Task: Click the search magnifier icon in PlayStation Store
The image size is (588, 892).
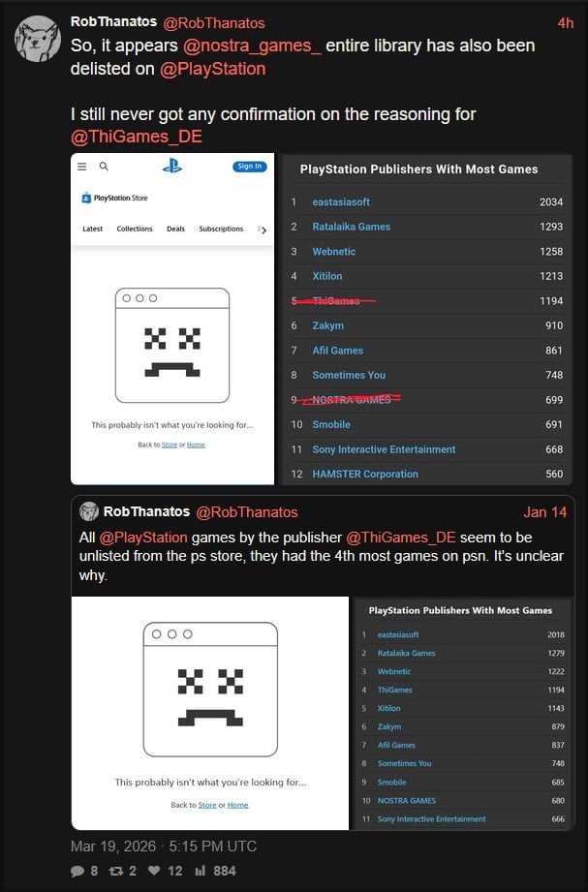Action: 104,167
